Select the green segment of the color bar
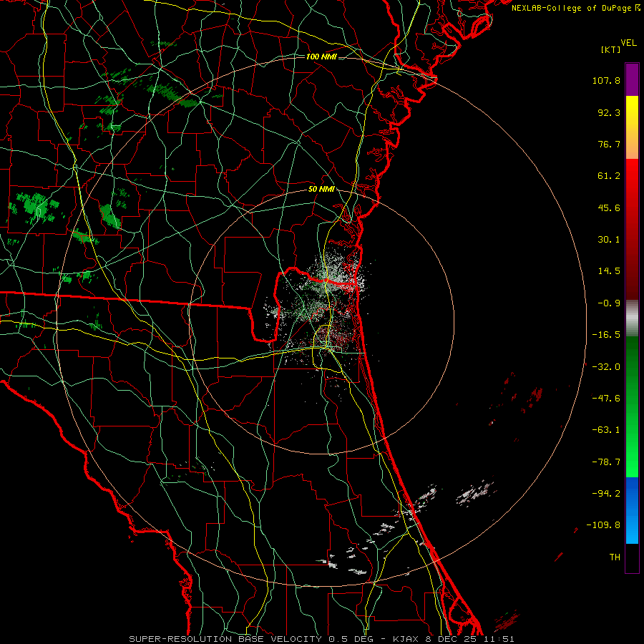This screenshot has width=644, height=644. pyautogui.click(x=632, y=406)
